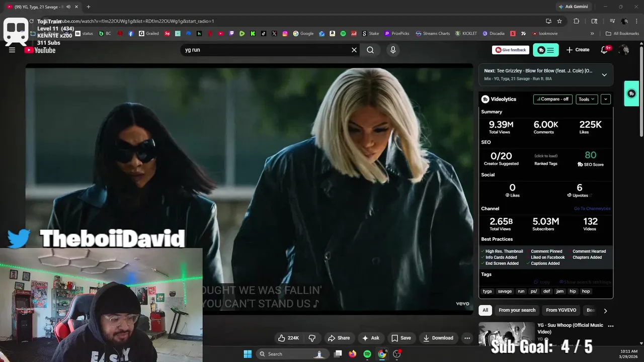Screen dimensions: 644x362
Task: Bookmark this page with star icon
Action: (559, 21)
